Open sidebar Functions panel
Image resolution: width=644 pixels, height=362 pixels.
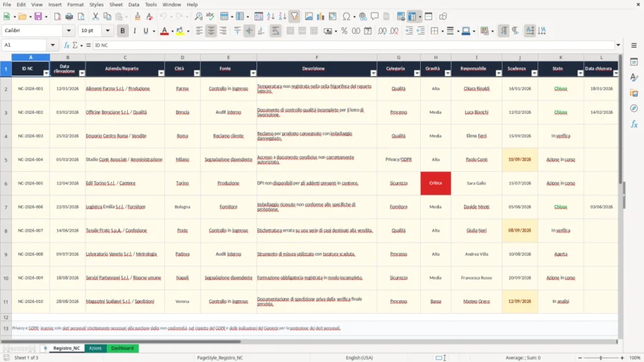[x=634, y=124]
